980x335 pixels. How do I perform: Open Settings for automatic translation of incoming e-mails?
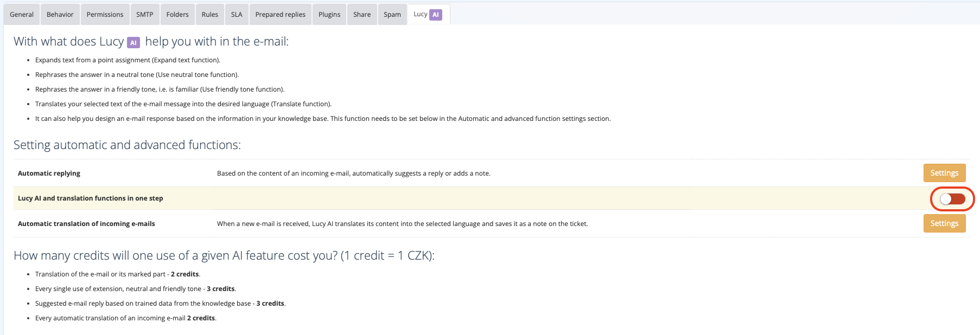click(x=944, y=223)
